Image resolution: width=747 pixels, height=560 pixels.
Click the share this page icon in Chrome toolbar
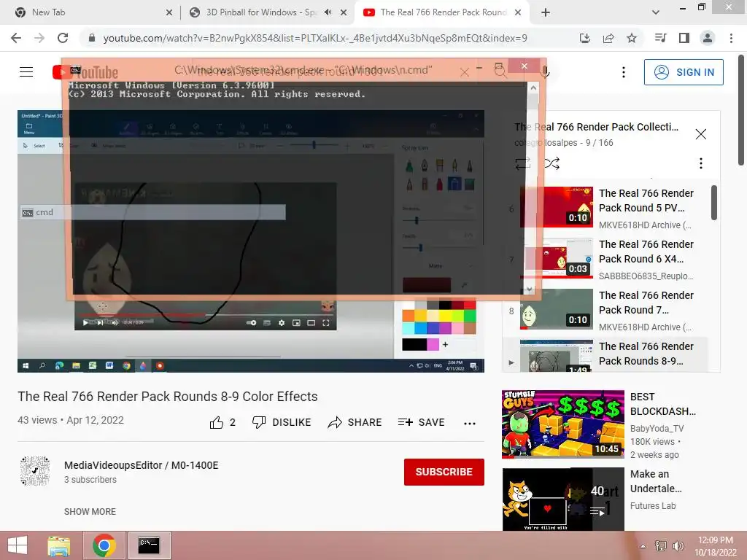coord(608,38)
